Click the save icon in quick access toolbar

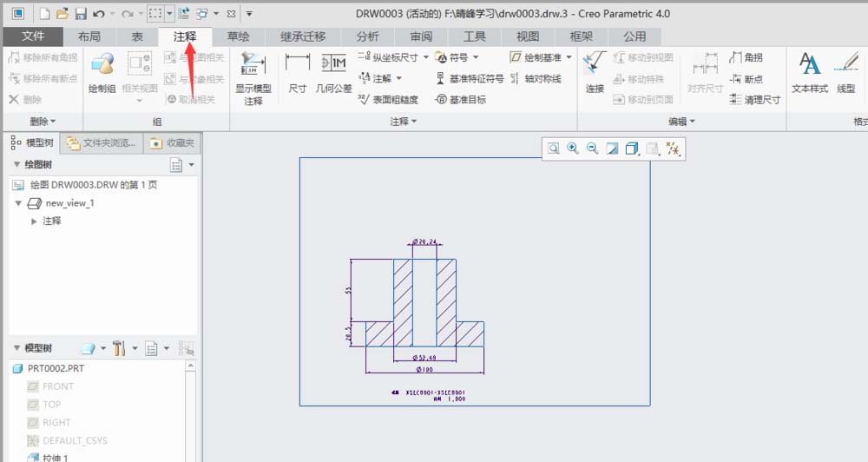click(x=81, y=14)
